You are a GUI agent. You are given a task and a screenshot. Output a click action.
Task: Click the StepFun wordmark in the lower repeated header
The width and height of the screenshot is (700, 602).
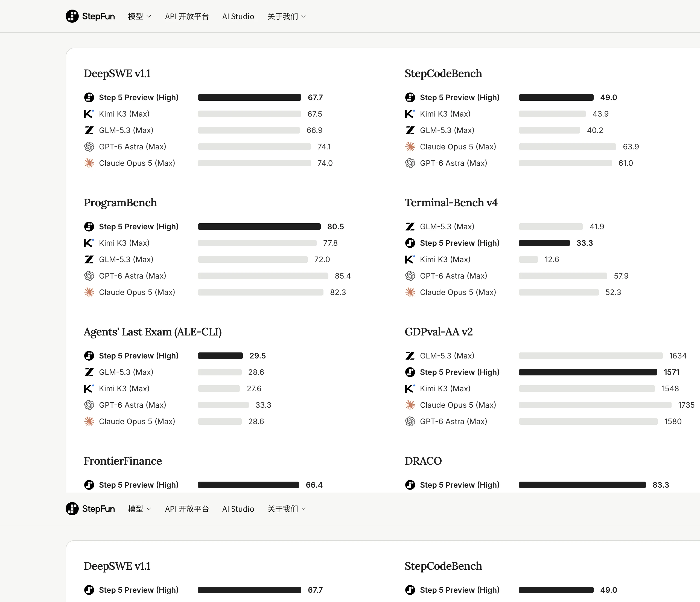pos(98,509)
